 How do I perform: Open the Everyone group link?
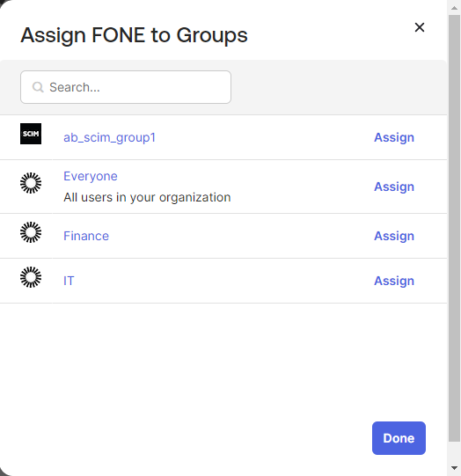pyautogui.click(x=91, y=176)
